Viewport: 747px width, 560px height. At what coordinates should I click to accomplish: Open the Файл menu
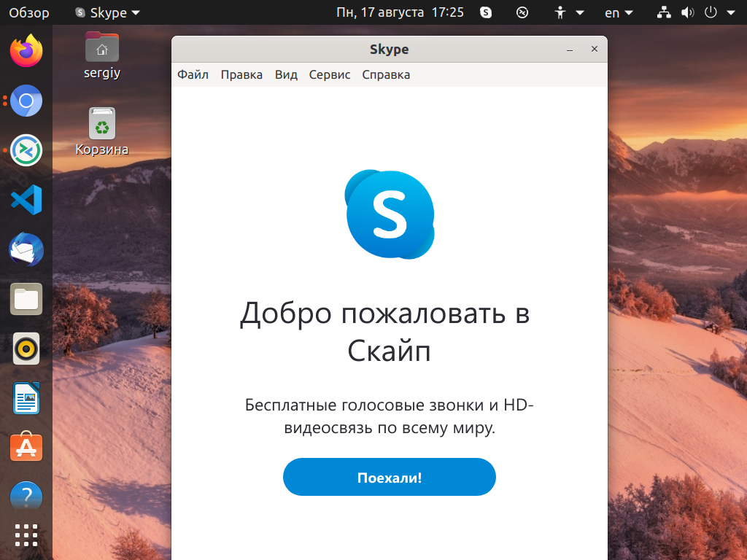click(x=193, y=75)
